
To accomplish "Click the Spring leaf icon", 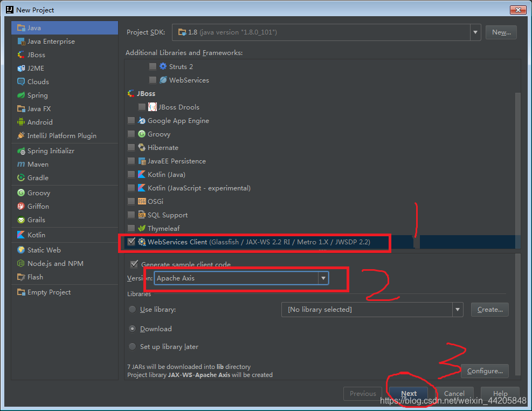I will (21, 95).
